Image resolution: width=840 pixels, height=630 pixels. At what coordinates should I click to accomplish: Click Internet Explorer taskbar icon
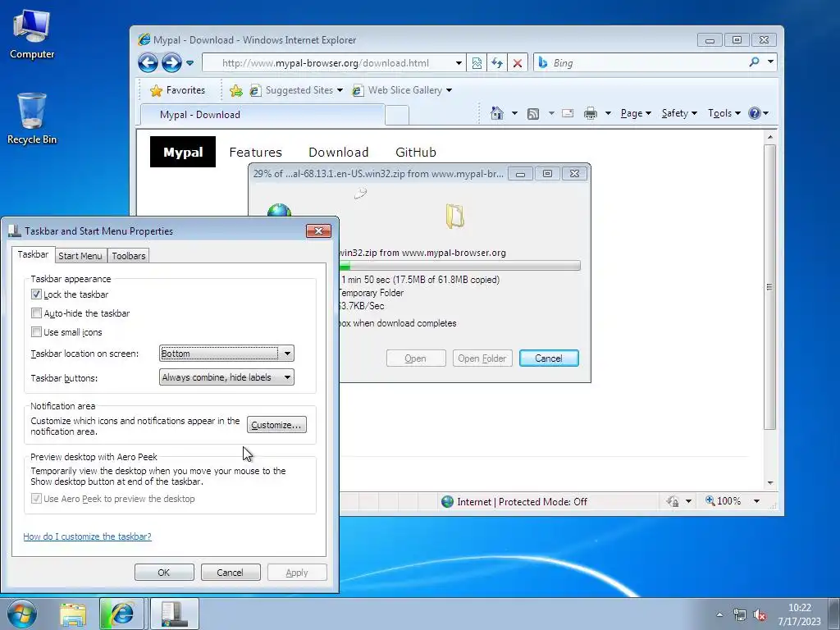pos(121,614)
